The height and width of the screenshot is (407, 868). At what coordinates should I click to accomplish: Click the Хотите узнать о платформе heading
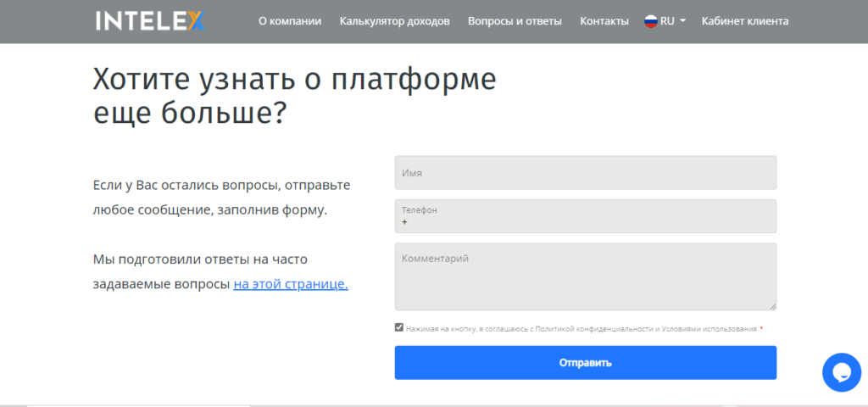tap(294, 96)
